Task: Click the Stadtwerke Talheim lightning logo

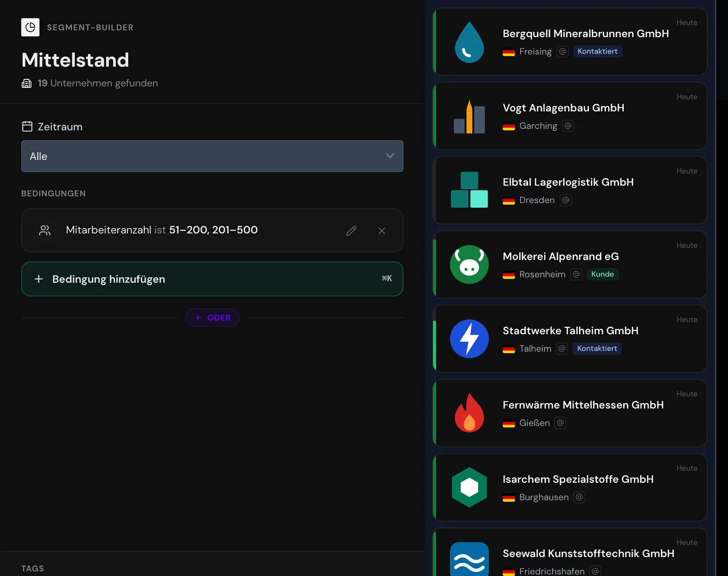Action: pyautogui.click(x=469, y=339)
